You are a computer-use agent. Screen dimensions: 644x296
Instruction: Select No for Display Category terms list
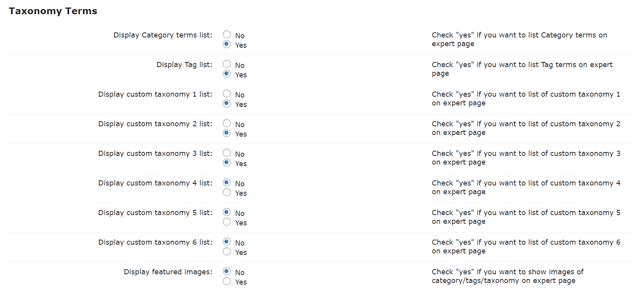click(227, 35)
